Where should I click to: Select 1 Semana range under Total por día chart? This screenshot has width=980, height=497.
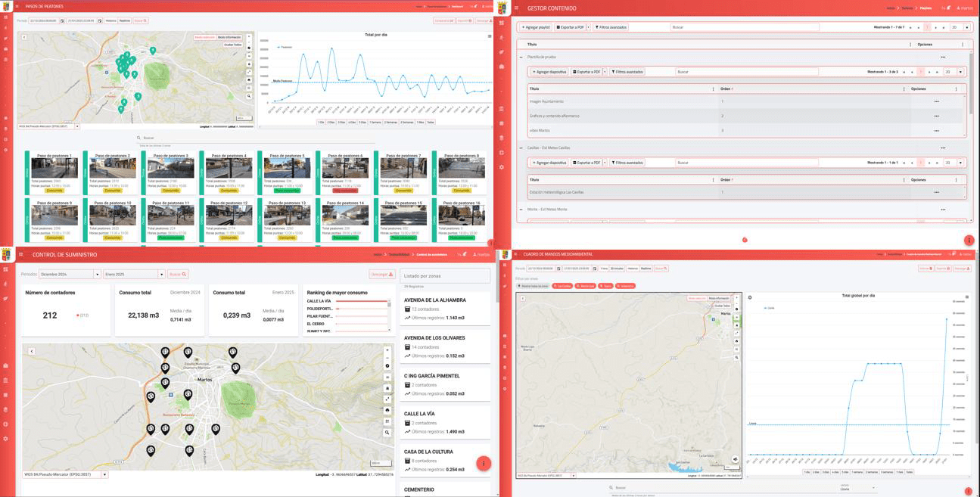(x=375, y=122)
